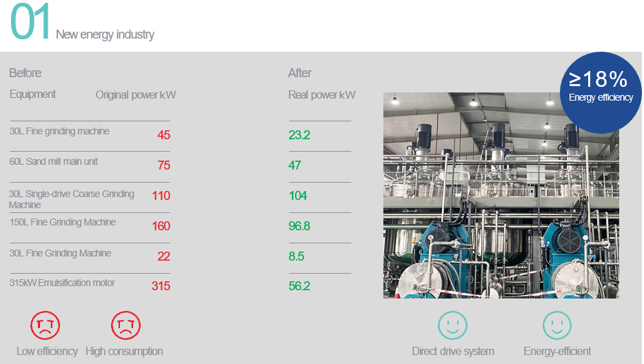Select the New energy industry heading
Image resolution: width=644 pixels, height=364 pixels.
[x=105, y=34]
